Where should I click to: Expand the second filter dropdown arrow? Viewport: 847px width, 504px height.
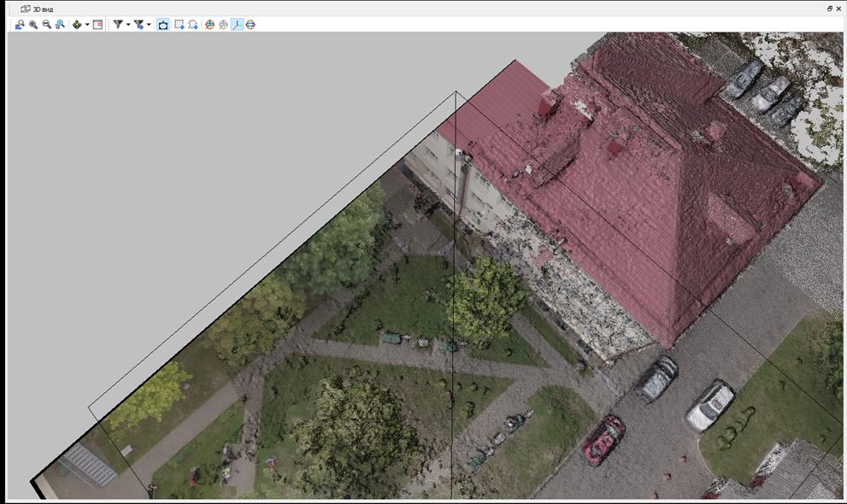tap(149, 25)
